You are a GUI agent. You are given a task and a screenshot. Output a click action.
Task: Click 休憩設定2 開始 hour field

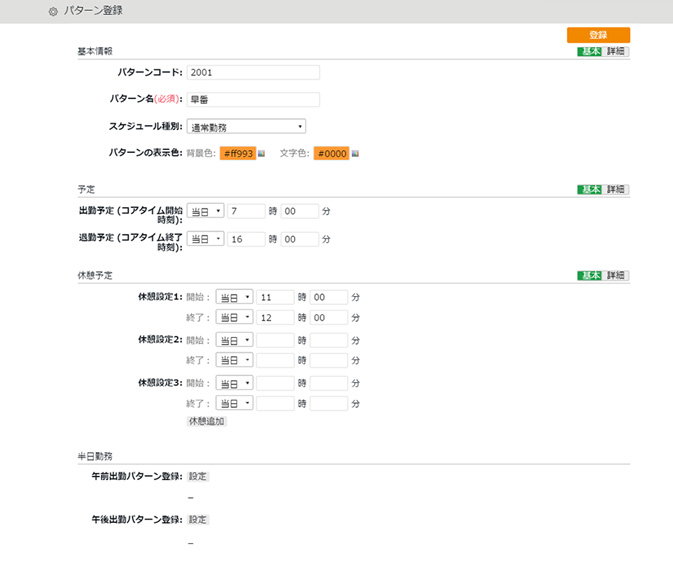click(x=275, y=340)
